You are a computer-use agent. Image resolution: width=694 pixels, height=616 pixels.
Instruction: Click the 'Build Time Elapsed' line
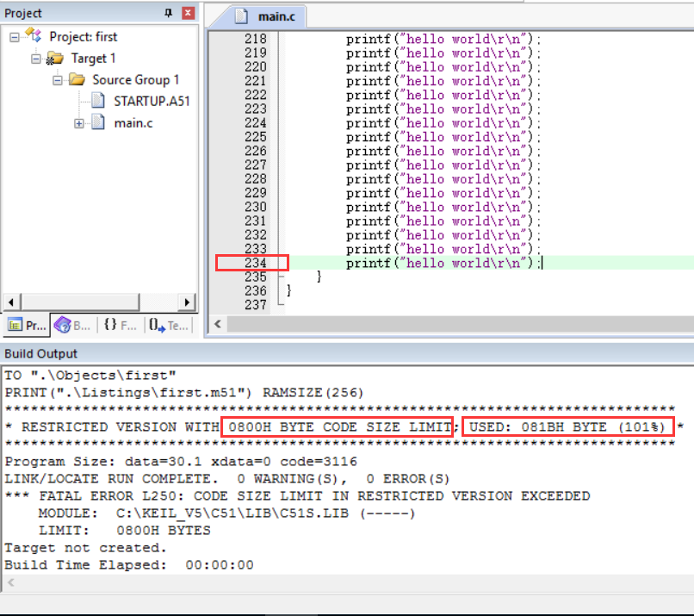tap(129, 565)
